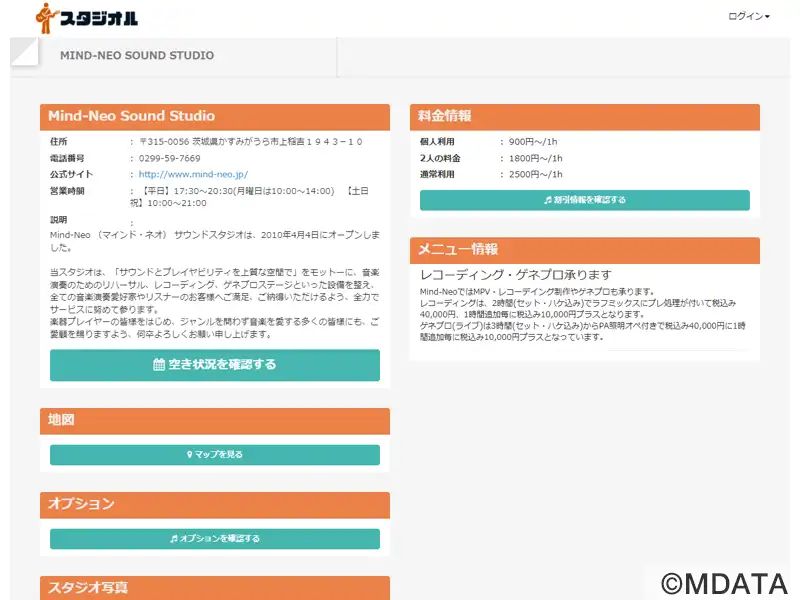Select the 説明 label
The height and width of the screenshot is (600, 800).
(x=58, y=220)
